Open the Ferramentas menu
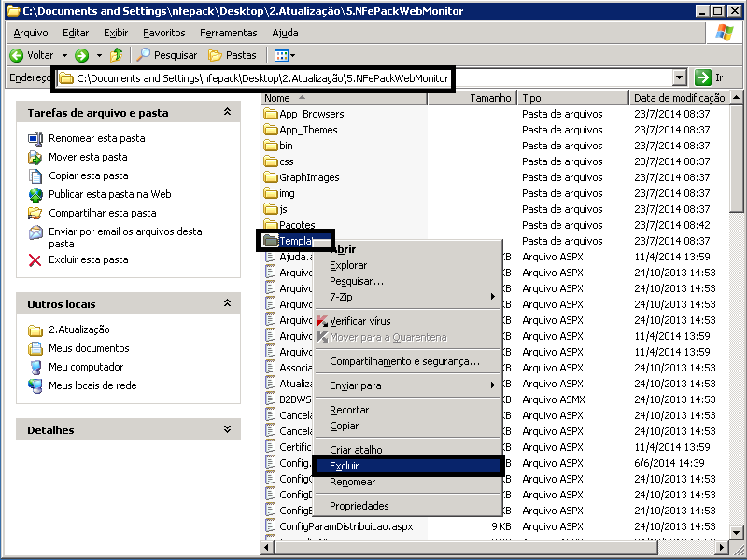 pos(228,33)
